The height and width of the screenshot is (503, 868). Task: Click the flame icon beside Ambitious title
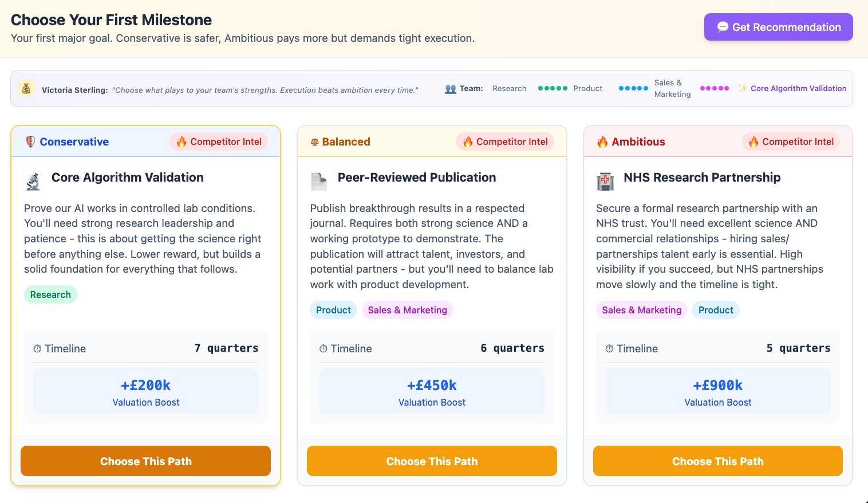pyautogui.click(x=602, y=142)
